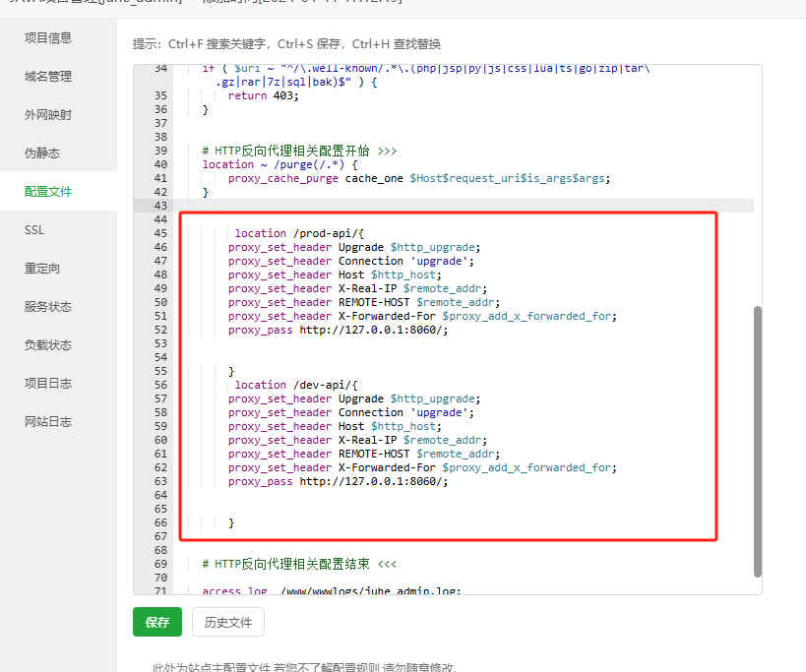The width and height of the screenshot is (806, 672).
Task: Switch to 域名管理 tab
Action: [48, 77]
